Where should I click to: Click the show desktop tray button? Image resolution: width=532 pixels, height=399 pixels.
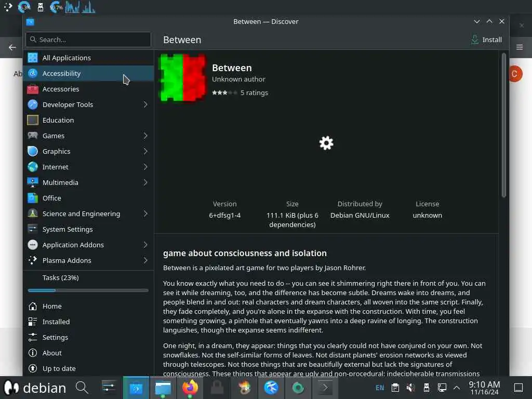point(518,388)
